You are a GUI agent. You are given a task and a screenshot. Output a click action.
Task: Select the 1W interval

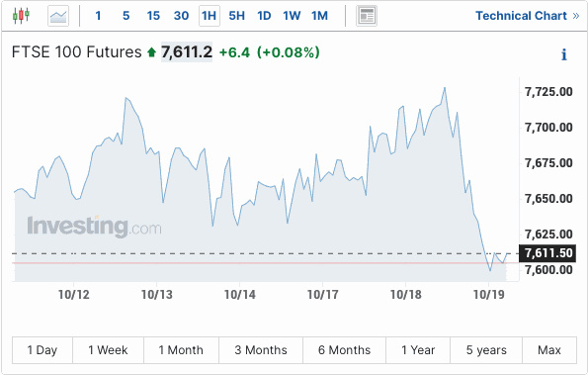[x=292, y=16]
